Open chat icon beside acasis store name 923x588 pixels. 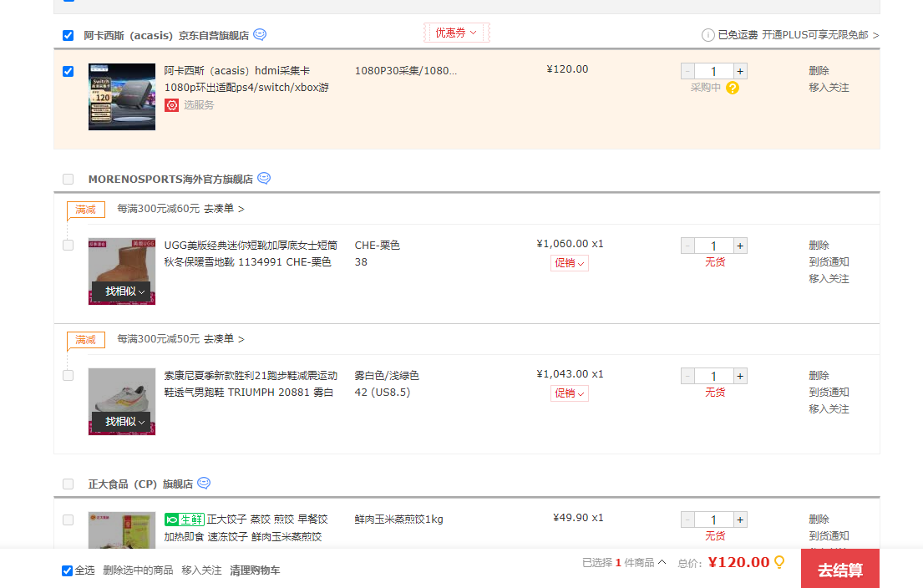[260, 35]
